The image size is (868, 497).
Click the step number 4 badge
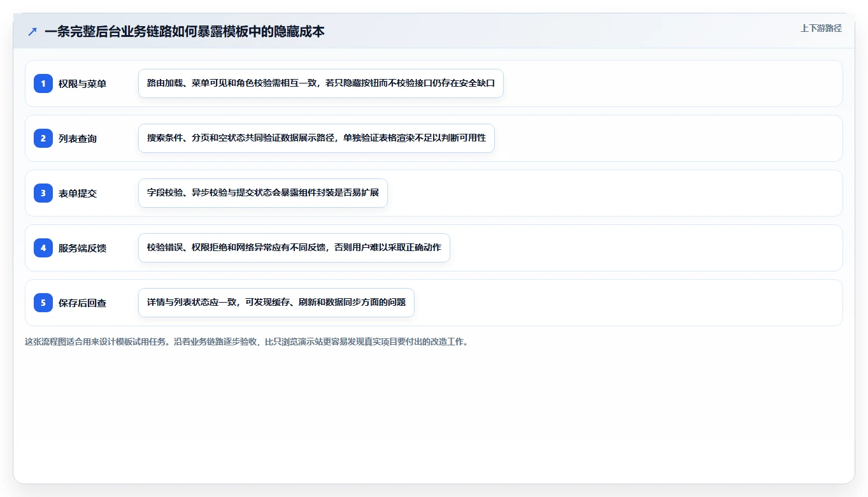pyautogui.click(x=43, y=247)
